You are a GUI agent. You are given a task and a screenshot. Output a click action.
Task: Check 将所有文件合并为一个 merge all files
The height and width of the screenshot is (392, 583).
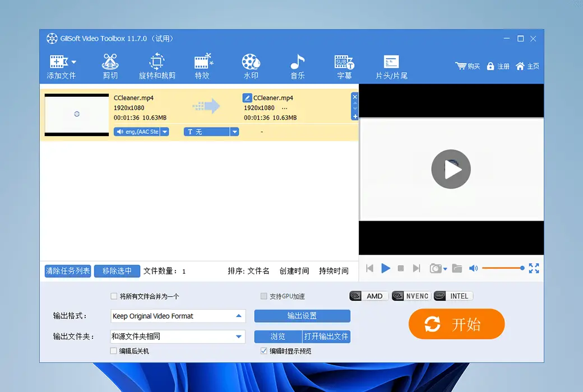[x=114, y=296]
